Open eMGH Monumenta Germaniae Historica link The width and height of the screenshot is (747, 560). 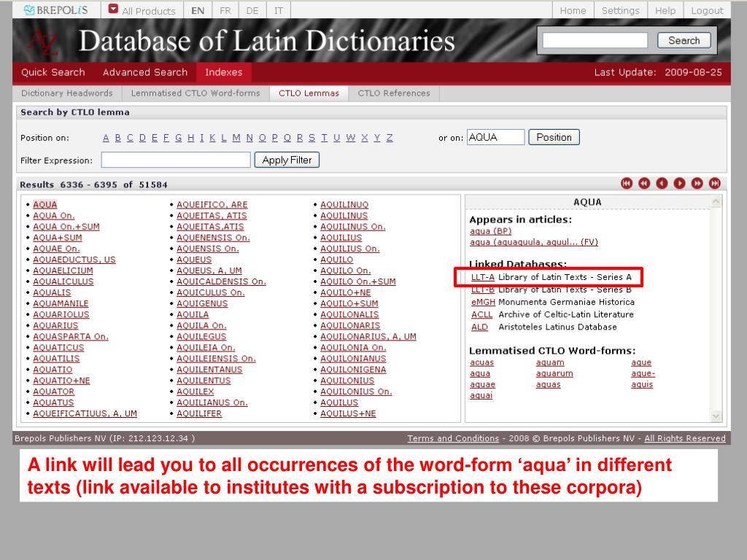coord(483,302)
